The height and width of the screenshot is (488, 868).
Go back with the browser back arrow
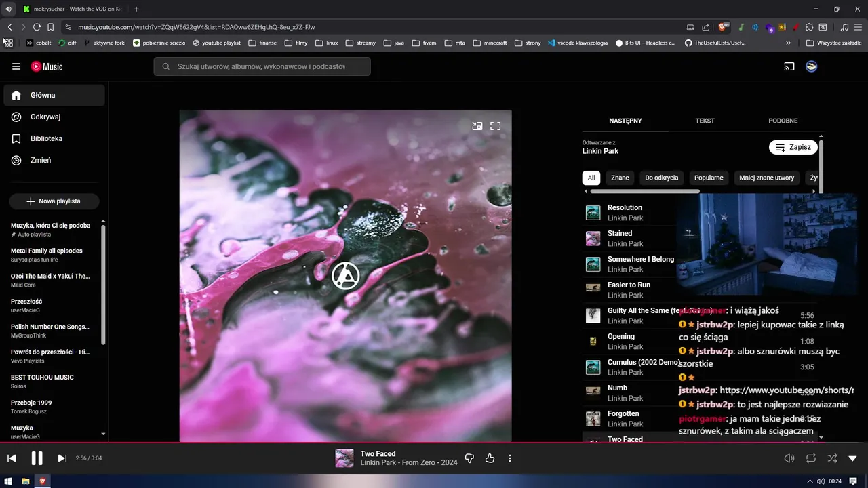(x=9, y=27)
